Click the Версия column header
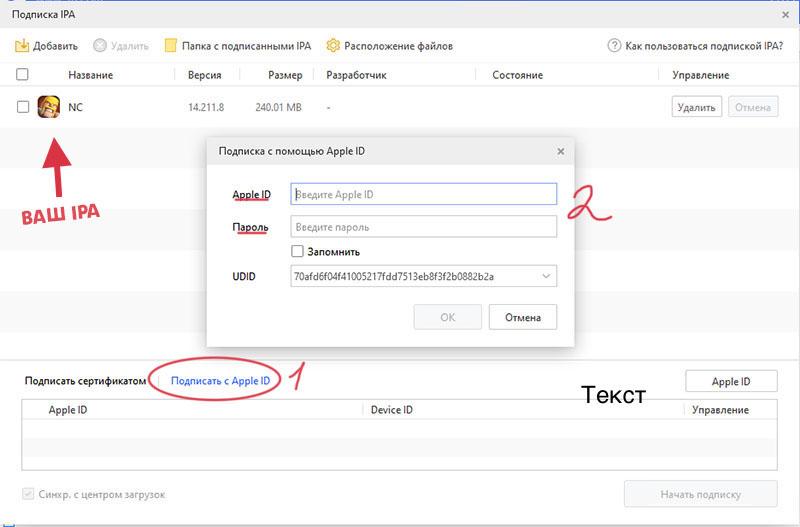The image size is (800, 527). click(205, 75)
